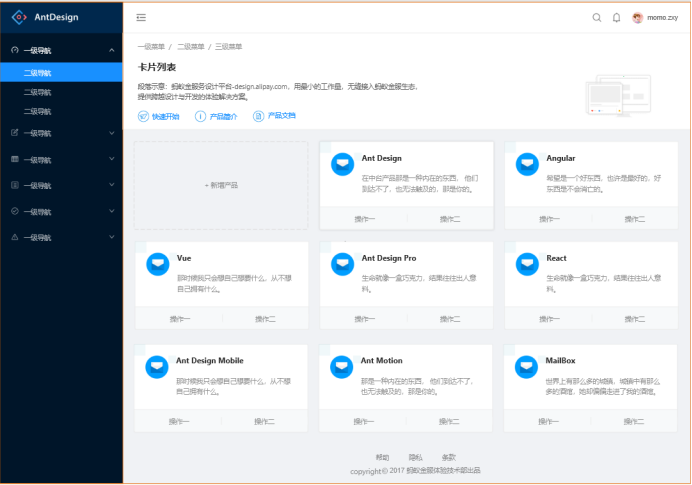Expand the chevron of the warning-icon 一级导航

[x=112, y=237]
